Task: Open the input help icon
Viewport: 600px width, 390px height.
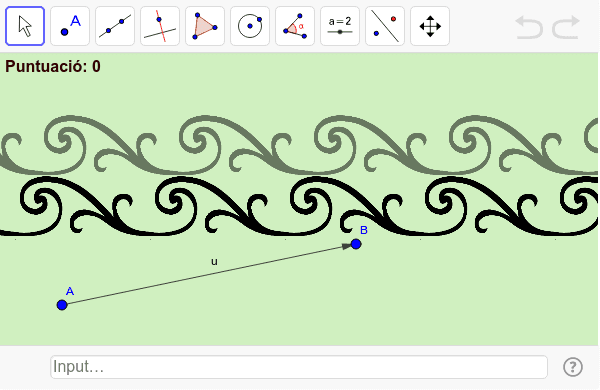Action: 573,367
